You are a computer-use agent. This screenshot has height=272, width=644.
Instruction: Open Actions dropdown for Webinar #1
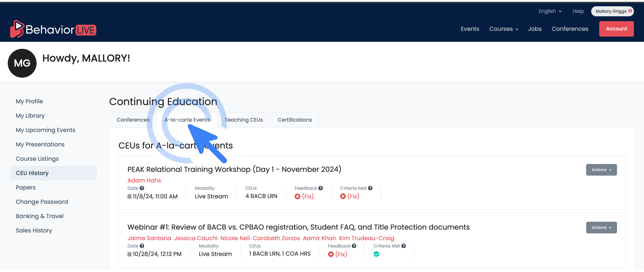click(601, 227)
